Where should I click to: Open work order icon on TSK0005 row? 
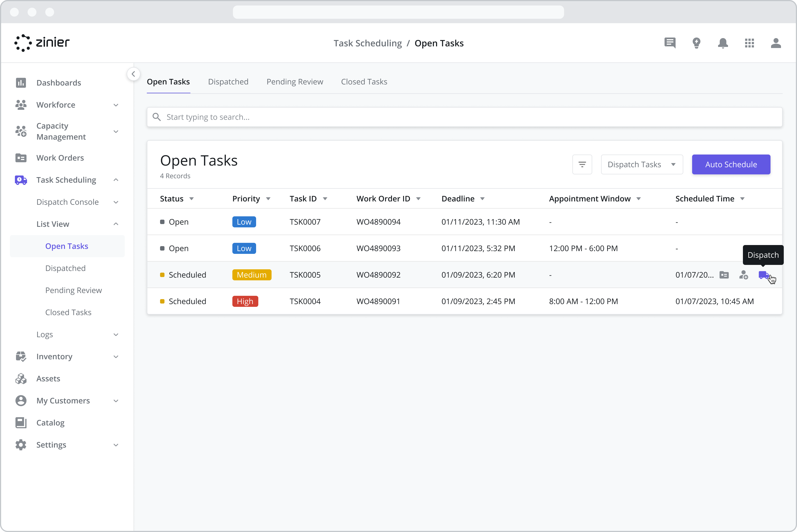(x=724, y=275)
